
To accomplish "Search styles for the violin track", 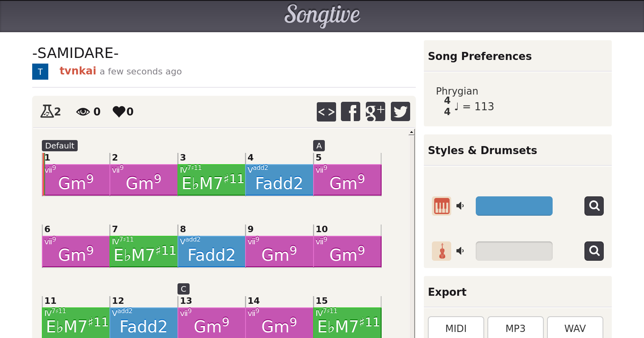I will [x=594, y=251].
